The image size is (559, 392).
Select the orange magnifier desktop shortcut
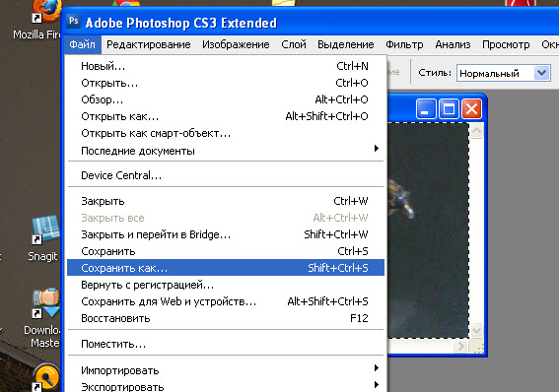(45, 377)
